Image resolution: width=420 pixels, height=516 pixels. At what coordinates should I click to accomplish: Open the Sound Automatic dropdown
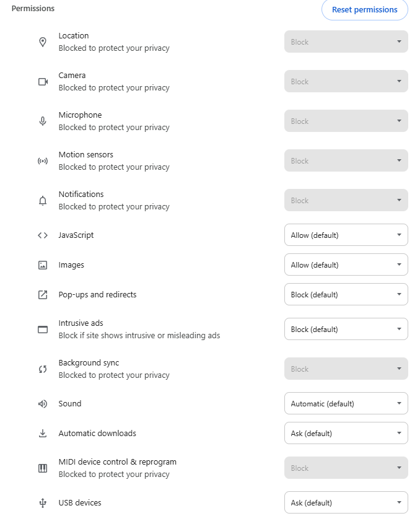coord(346,404)
